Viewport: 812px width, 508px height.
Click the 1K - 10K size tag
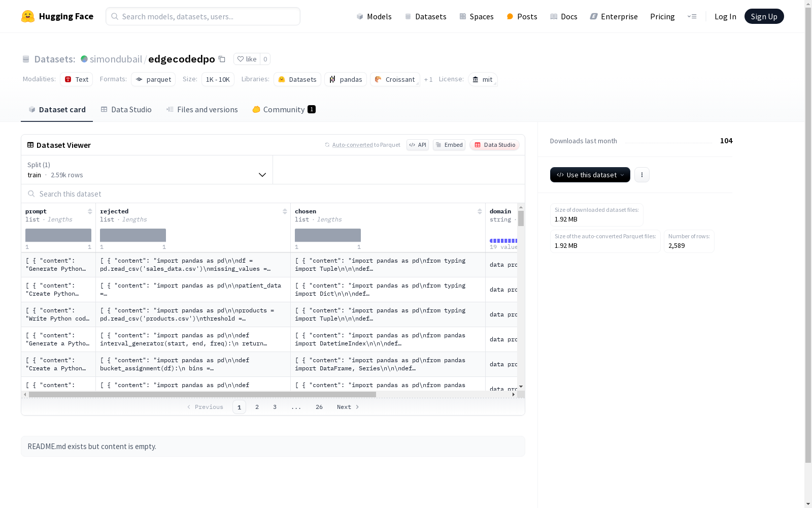(x=218, y=79)
